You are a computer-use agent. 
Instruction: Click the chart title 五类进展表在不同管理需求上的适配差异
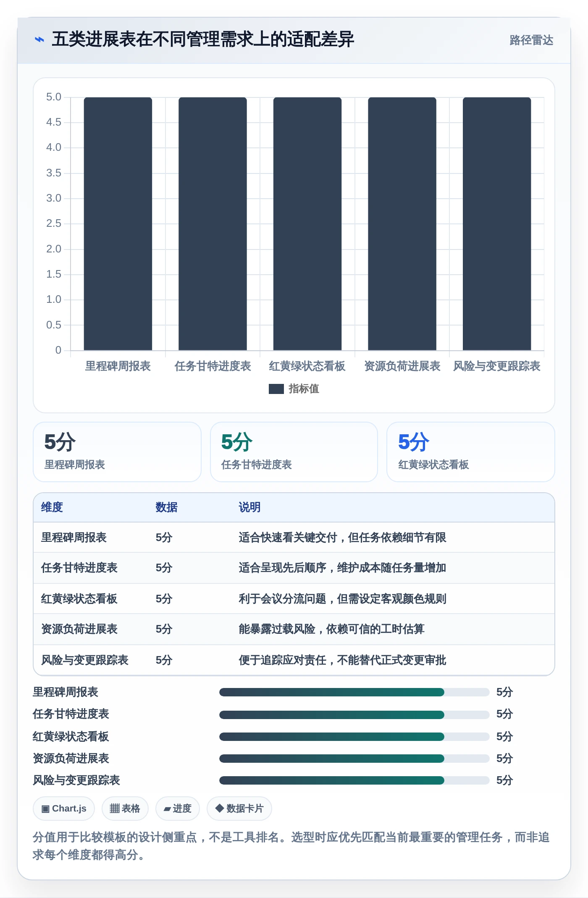point(203,39)
